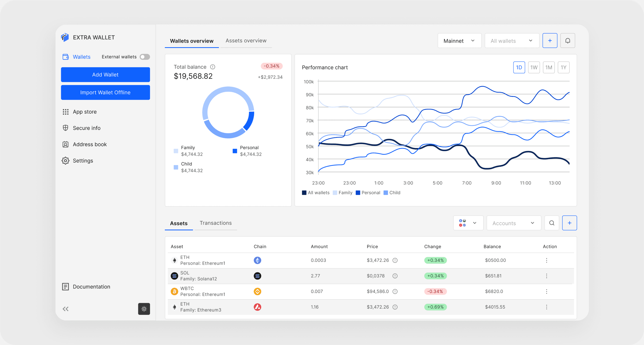Viewport: 644px width, 345px height.
Task: Click the Address book contact icon
Action: pos(65,144)
